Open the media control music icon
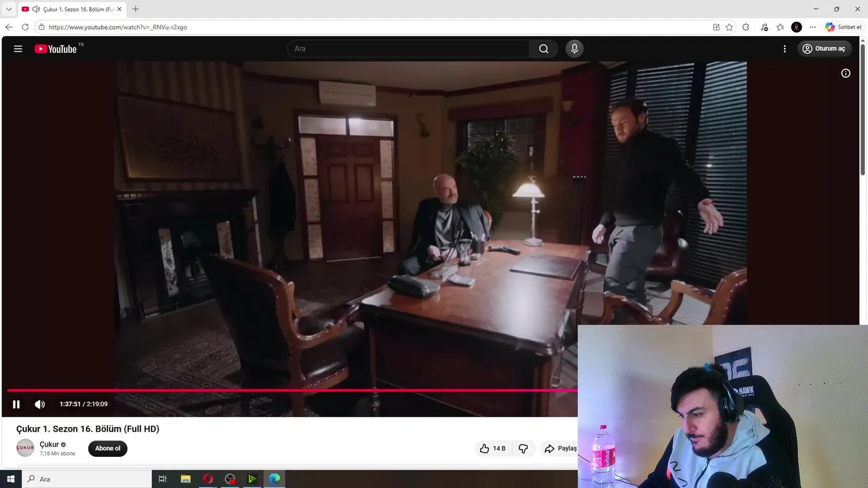This screenshot has width=868, height=488. (x=764, y=27)
